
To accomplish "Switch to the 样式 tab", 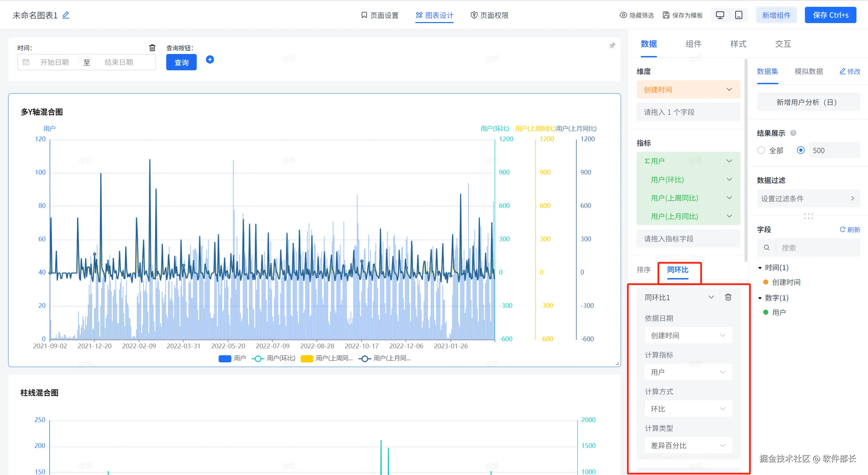I will click(x=738, y=44).
